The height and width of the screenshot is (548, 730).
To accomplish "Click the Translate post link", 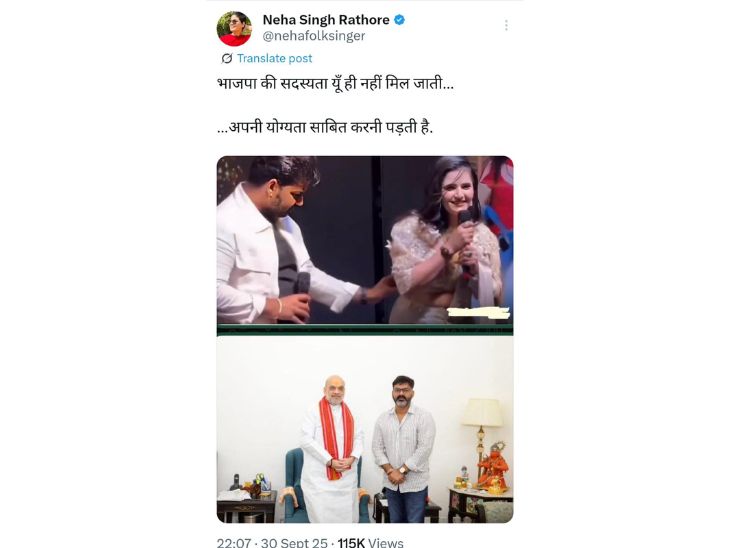I will point(274,58).
